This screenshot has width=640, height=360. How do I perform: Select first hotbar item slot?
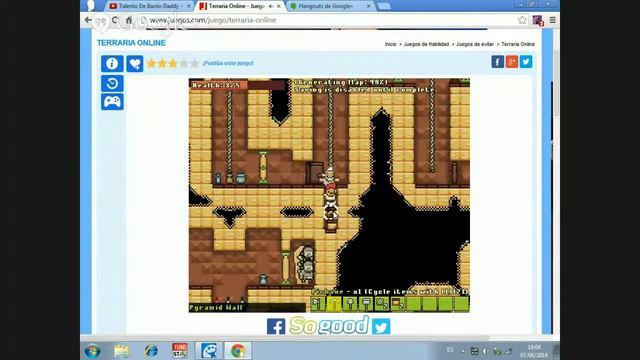[318, 304]
